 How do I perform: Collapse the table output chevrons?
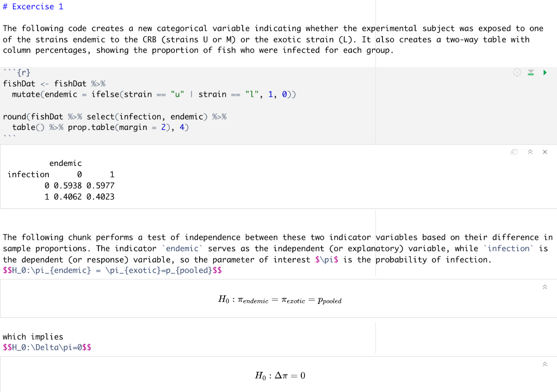(x=530, y=152)
